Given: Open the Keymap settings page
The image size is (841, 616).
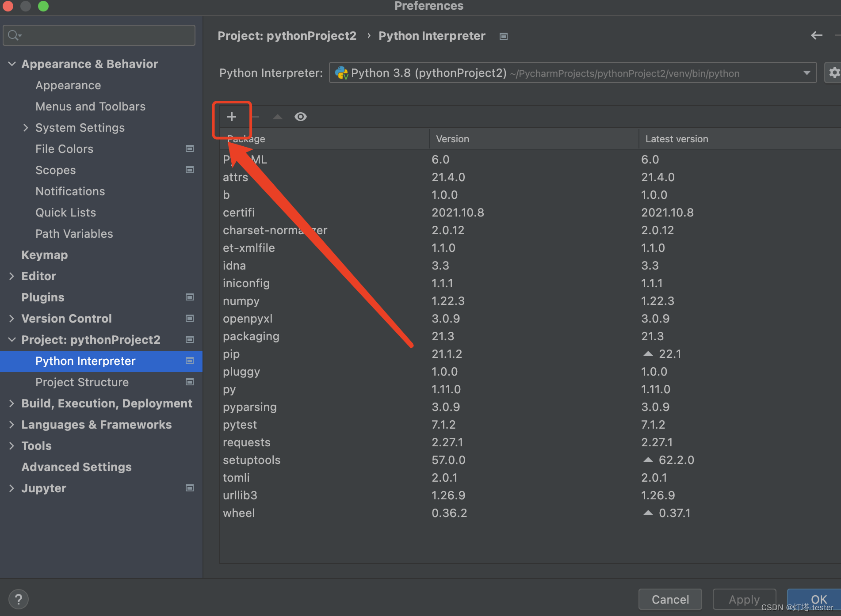Looking at the screenshot, I should 44,255.
